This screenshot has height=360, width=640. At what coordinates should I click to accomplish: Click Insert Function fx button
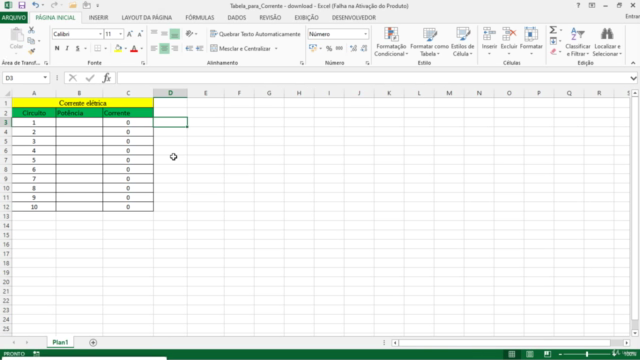pyautogui.click(x=107, y=78)
